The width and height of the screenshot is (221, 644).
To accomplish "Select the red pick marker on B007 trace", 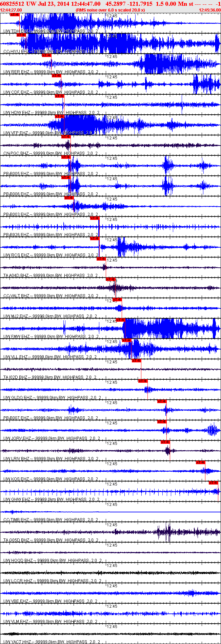I will pyautogui.click(x=162, y=401).
